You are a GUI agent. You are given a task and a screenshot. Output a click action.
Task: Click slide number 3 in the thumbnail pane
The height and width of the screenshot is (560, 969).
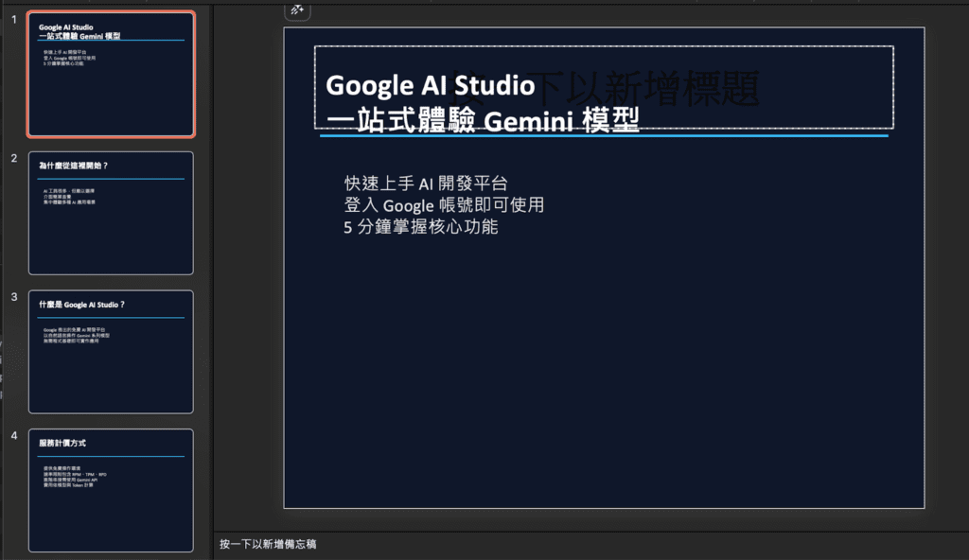14,297
